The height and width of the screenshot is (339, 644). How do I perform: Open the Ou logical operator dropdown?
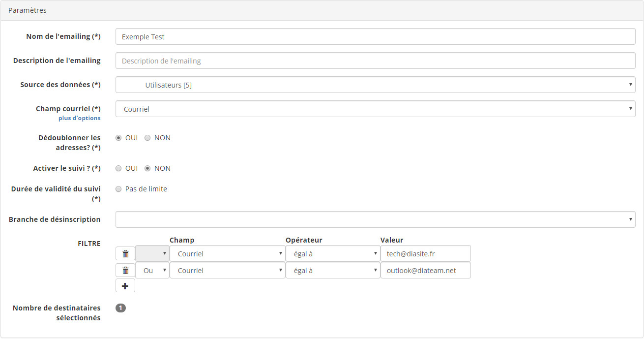[152, 271]
